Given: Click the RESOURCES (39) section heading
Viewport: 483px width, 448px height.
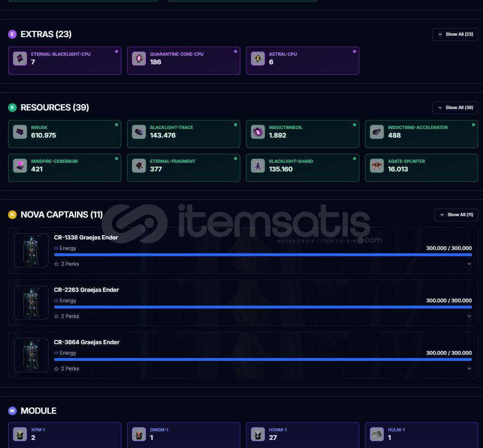Looking at the screenshot, I should point(55,108).
